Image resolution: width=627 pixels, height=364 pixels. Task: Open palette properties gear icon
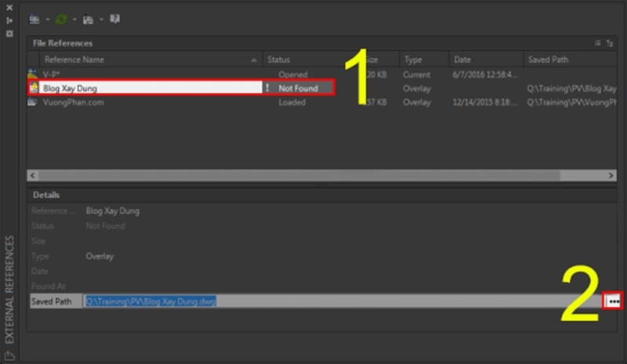coord(9,34)
